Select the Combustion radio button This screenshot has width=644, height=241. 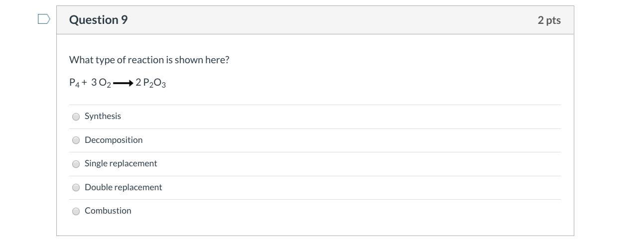coord(76,211)
